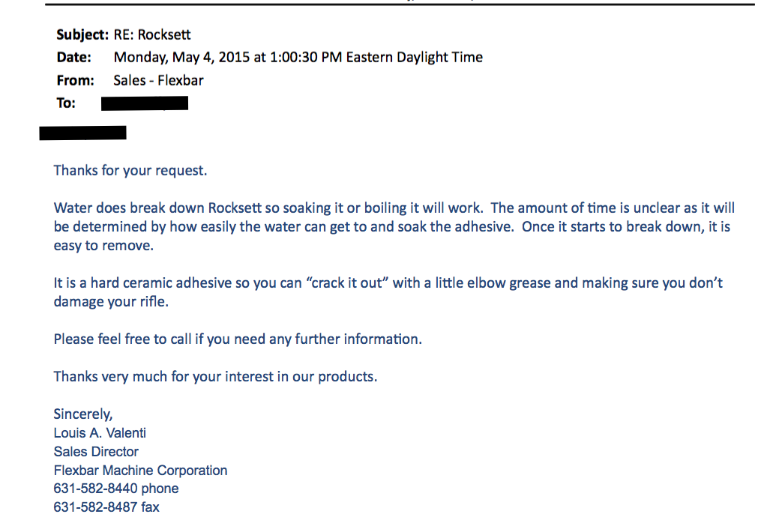The height and width of the screenshot is (532, 758).
Task: Select the 'RE: Rocksett' subject text
Action: pyautogui.click(x=151, y=34)
